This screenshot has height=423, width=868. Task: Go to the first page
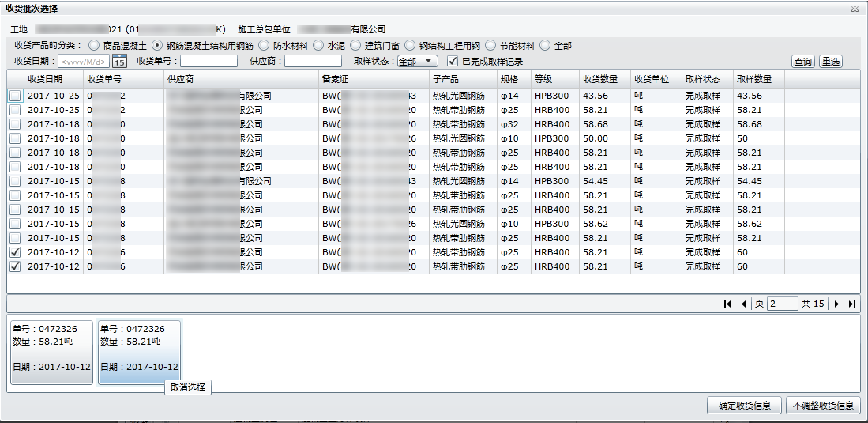point(727,304)
